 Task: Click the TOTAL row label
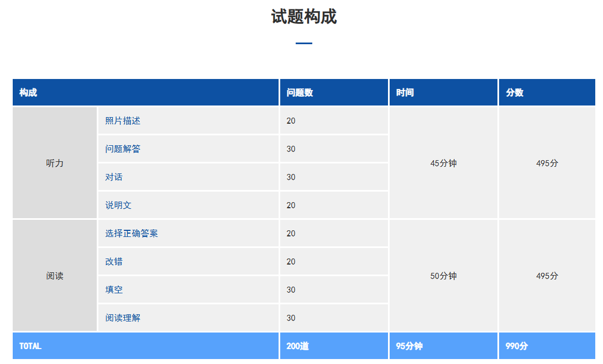(x=30, y=346)
